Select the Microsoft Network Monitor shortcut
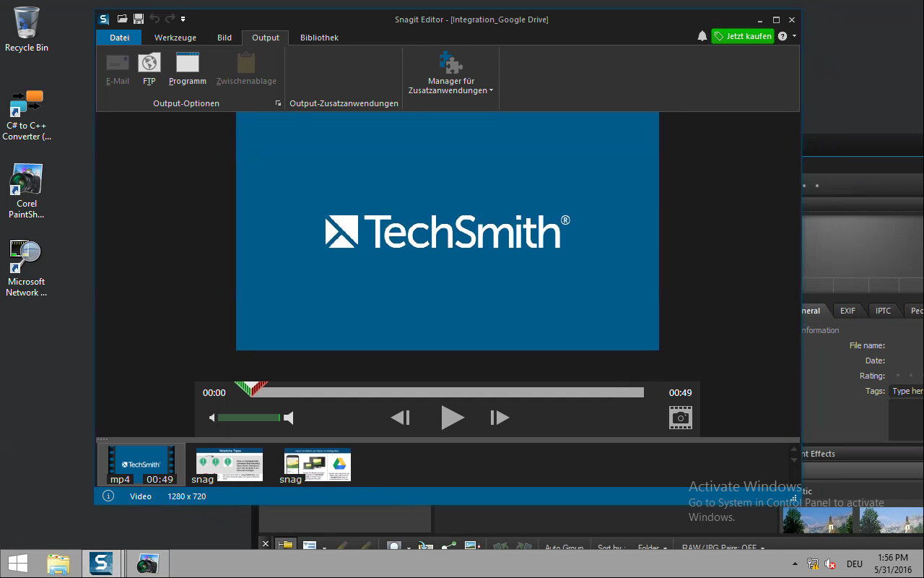 [x=27, y=269]
